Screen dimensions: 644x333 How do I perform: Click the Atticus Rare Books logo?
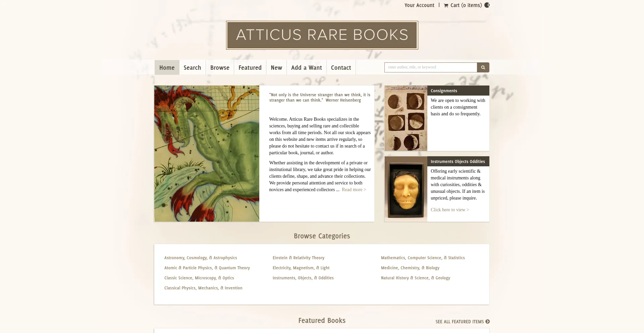click(x=322, y=35)
